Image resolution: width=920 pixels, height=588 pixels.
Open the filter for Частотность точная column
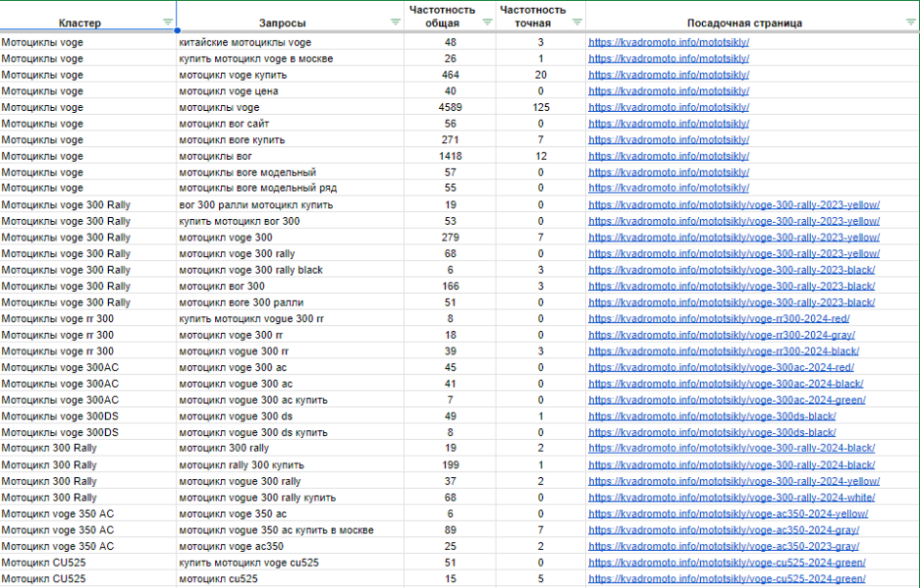(x=577, y=22)
